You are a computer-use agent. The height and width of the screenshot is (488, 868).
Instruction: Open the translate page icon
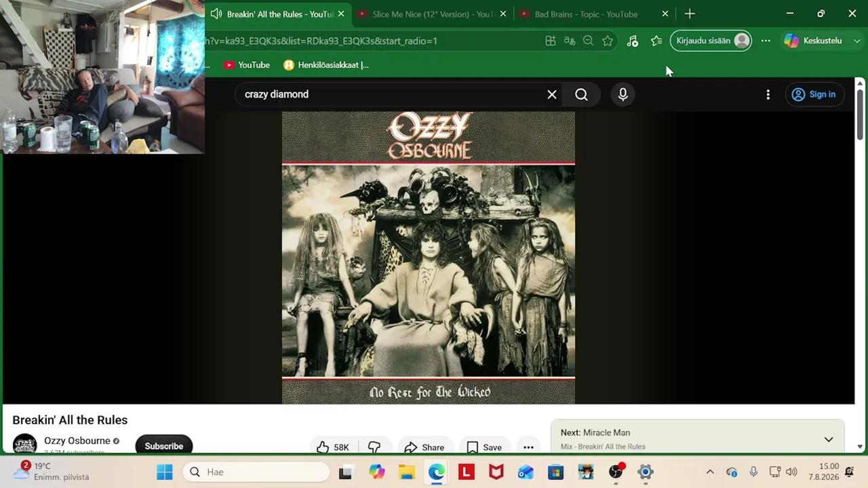coord(570,41)
